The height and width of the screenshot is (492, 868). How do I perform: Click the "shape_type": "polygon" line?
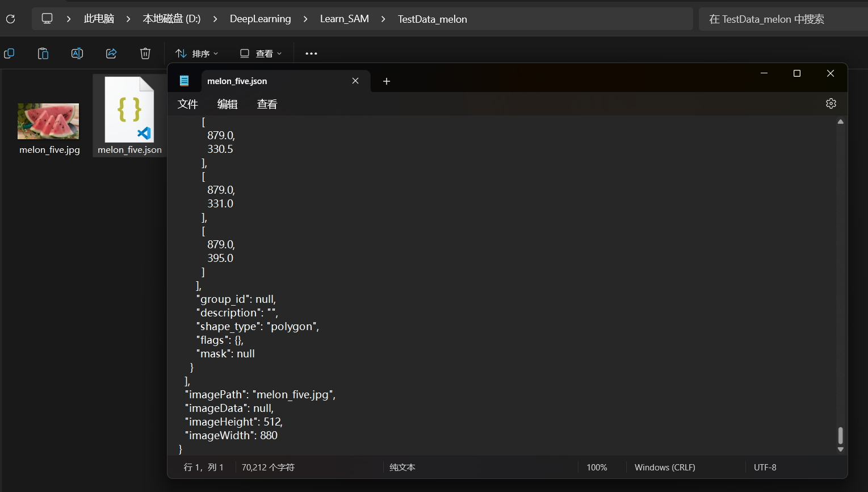point(258,327)
